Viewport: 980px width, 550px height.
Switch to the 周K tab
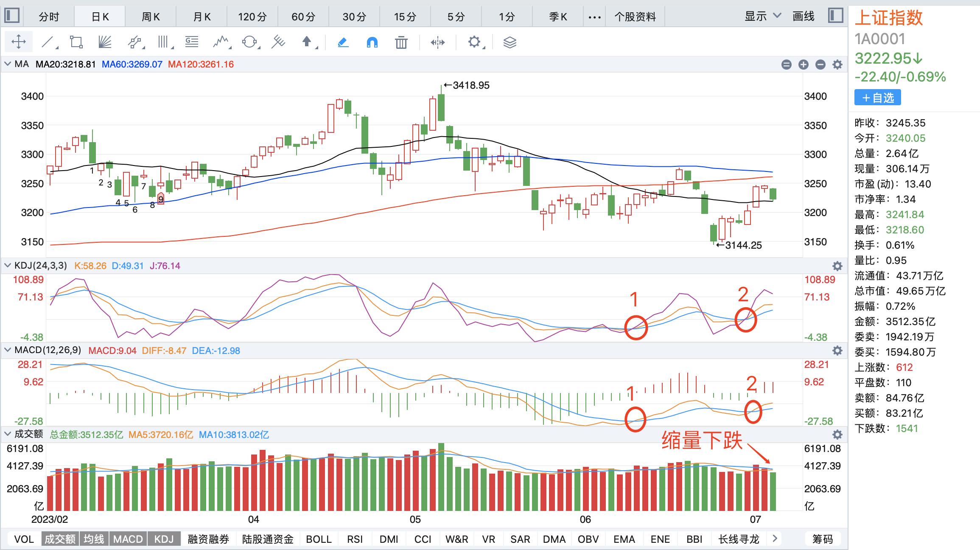pos(151,17)
